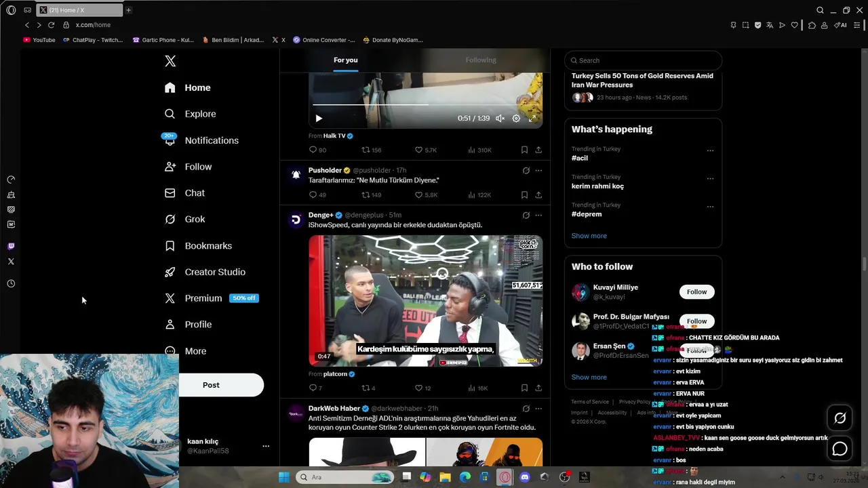The height and width of the screenshot is (488, 868).
Task: Follow Prof. Dr. Bulgar Mafyası
Action: (x=696, y=321)
